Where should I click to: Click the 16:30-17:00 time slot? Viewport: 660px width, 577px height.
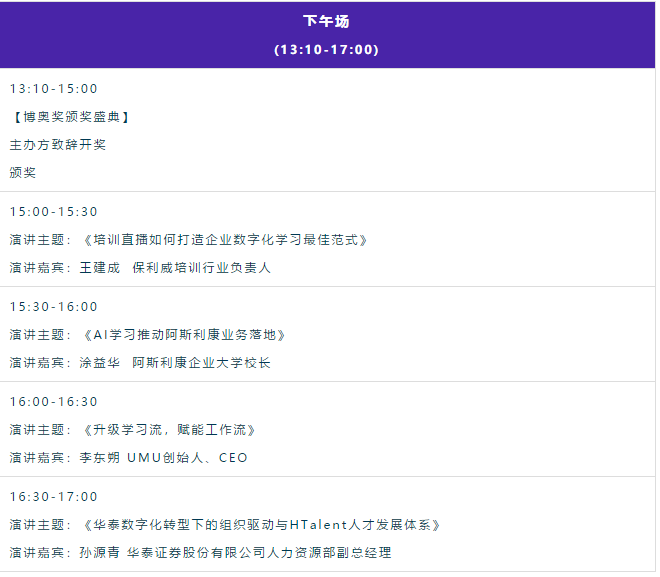tap(54, 497)
